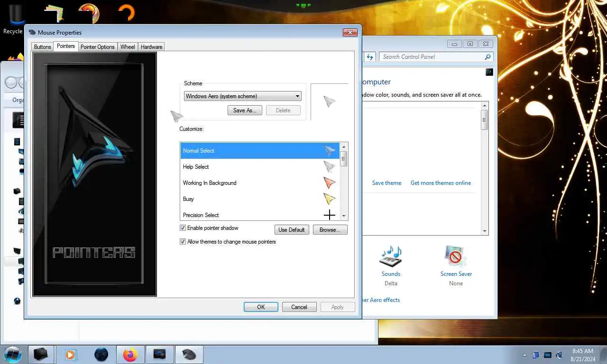Select the Help Select pointer row

259,167
